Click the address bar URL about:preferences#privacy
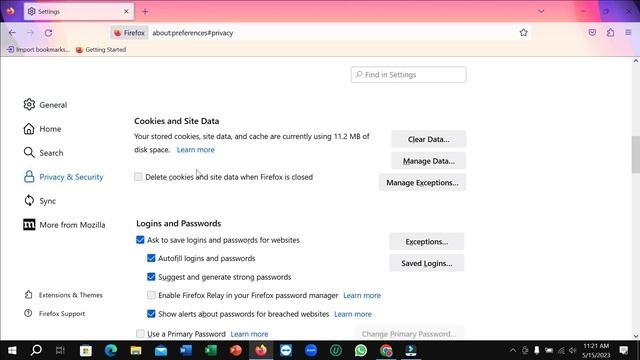The height and width of the screenshot is (360, 640). point(193,33)
